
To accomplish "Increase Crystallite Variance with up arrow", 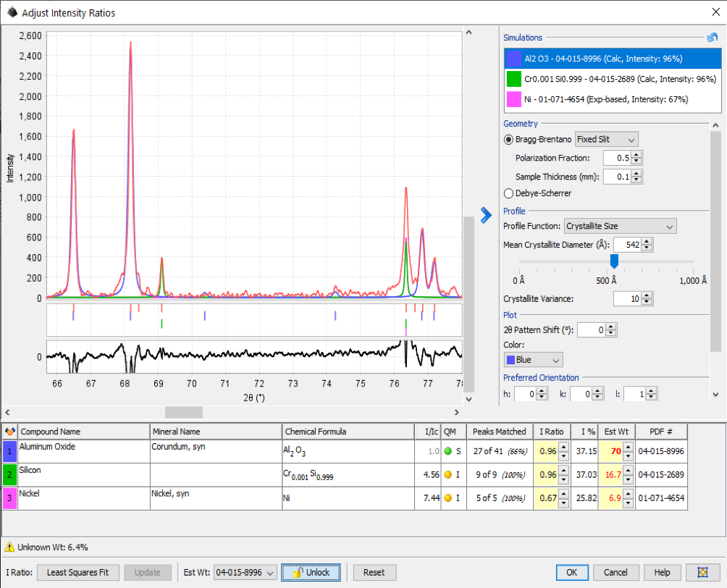I will (647, 296).
